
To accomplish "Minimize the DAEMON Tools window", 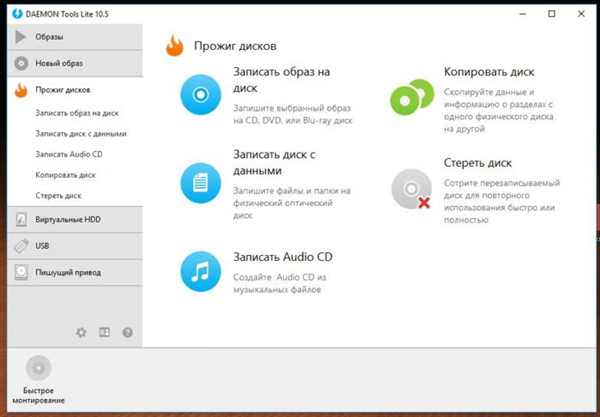I will point(523,14).
